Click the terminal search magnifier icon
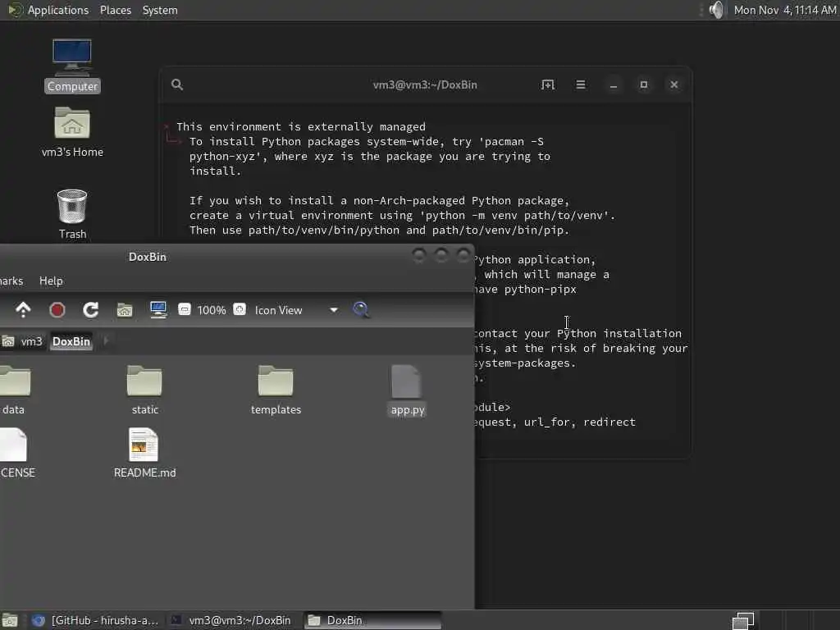The height and width of the screenshot is (630, 840). pyautogui.click(x=177, y=84)
